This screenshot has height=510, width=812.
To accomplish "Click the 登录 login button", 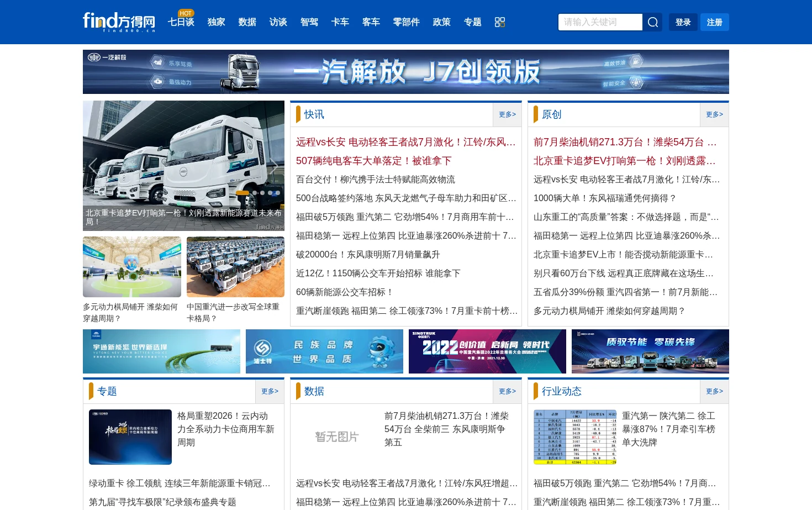I will click(683, 22).
